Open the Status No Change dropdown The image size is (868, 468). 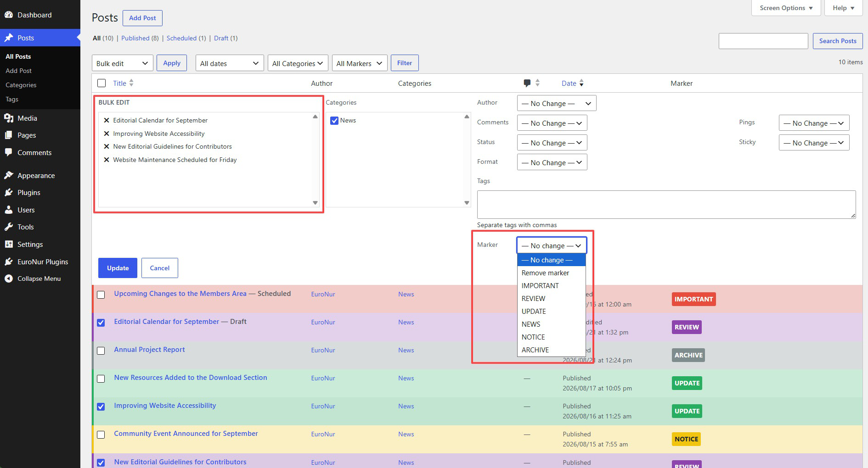click(x=552, y=143)
